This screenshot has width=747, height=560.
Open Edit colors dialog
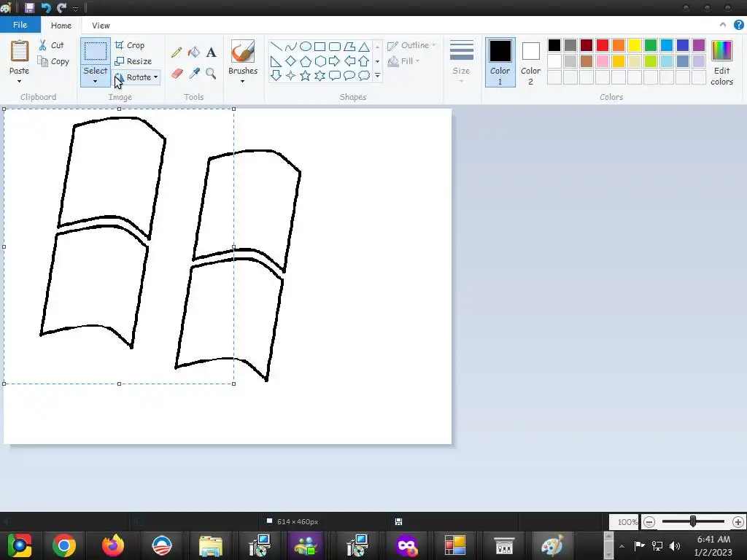[x=721, y=63]
